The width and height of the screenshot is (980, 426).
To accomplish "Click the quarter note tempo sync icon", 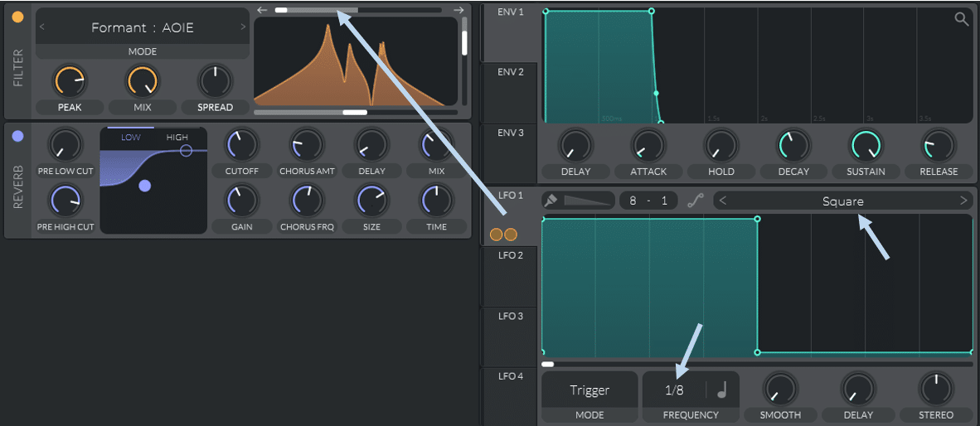I will pos(722,390).
